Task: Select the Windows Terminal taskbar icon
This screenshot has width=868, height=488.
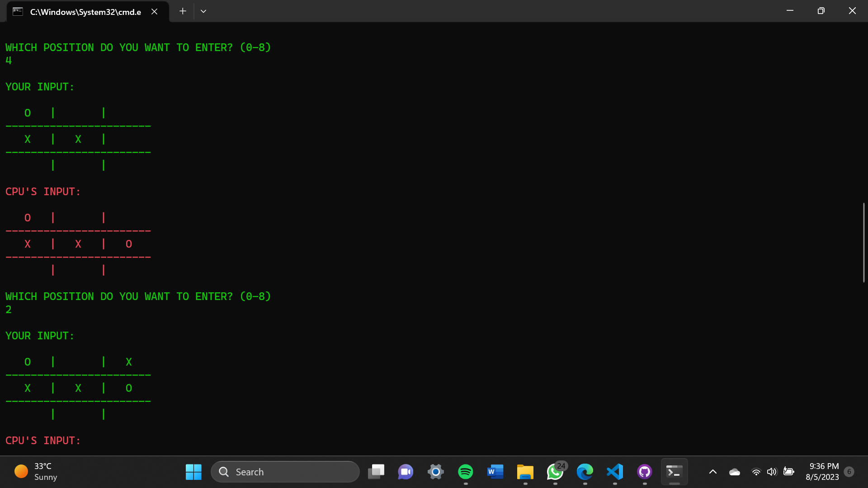Action: [x=674, y=472]
